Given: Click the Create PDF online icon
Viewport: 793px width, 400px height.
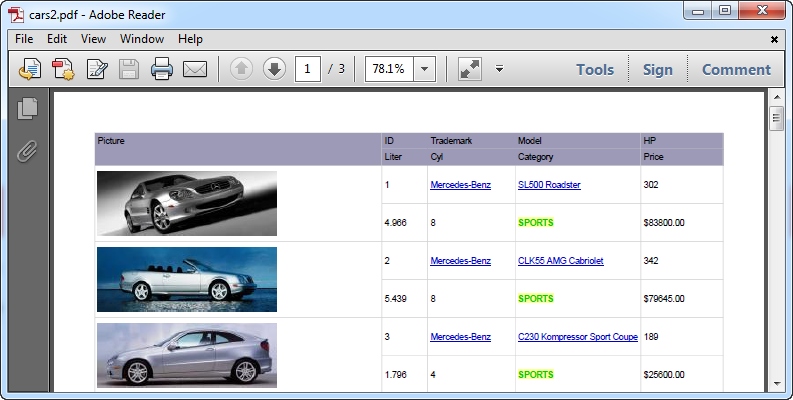Looking at the screenshot, I should coord(63,69).
